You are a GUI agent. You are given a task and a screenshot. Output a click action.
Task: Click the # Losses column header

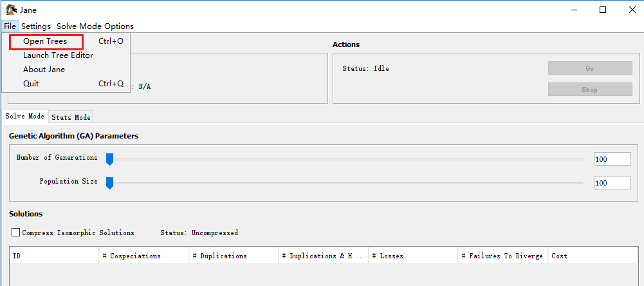[x=413, y=256]
